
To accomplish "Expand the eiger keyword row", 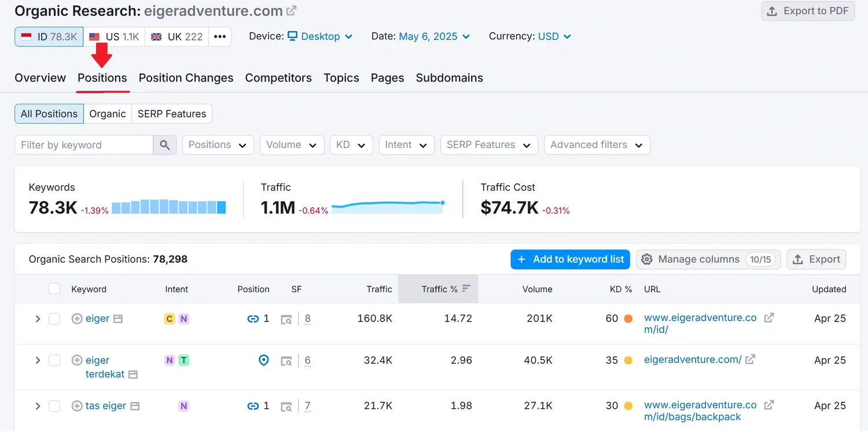I will 38,319.
